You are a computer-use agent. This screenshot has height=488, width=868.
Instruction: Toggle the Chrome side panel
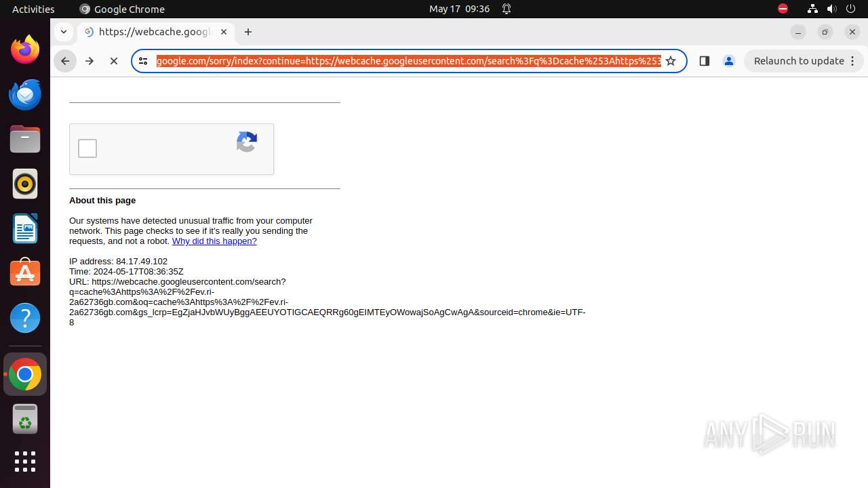point(704,61)
